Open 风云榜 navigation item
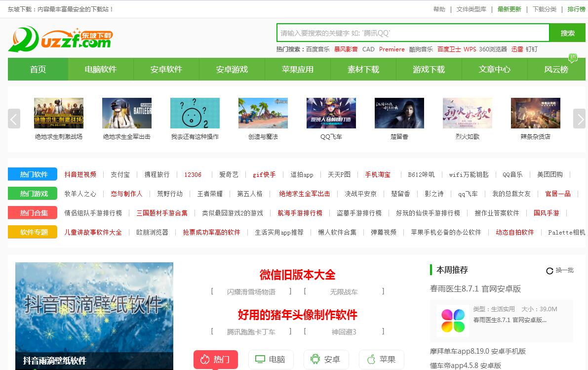The image size is (588, 370). (556, 69)
